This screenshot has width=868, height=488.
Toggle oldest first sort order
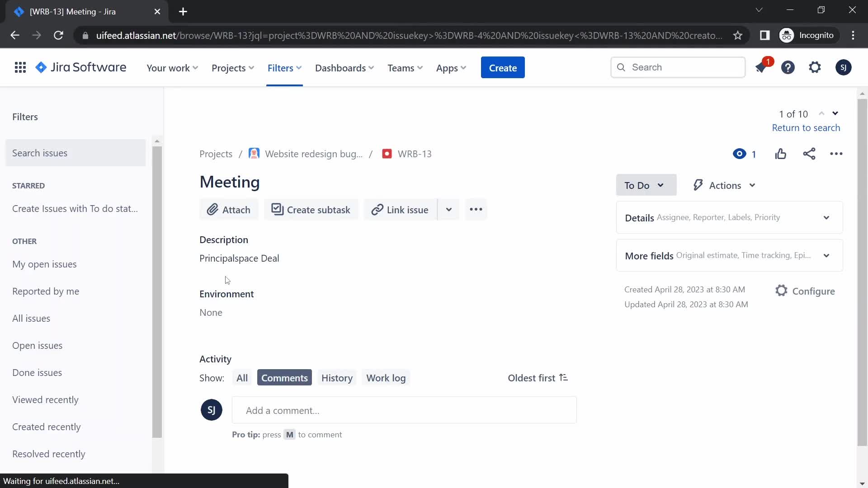point(537,377)
